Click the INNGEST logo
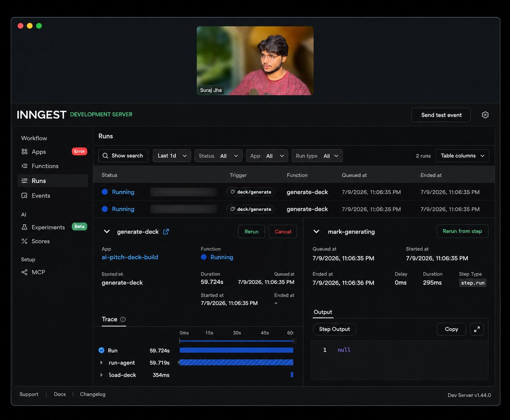The height and width of the screenshot is (420, 510). [41, 115]
